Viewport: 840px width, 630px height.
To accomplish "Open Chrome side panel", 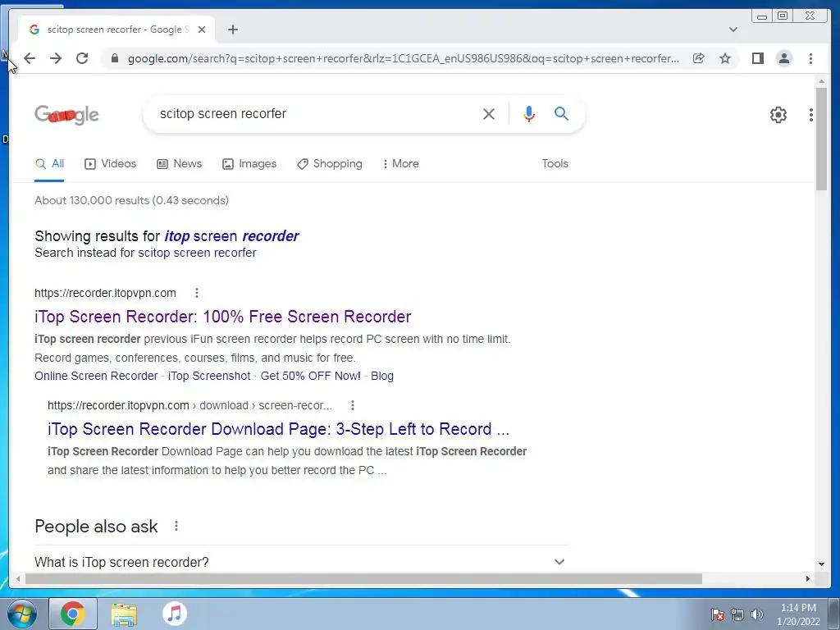I will (757, 58).
